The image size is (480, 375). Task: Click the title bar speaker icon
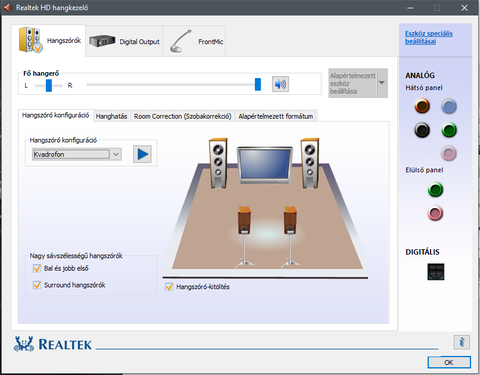(x=8, y=7)
